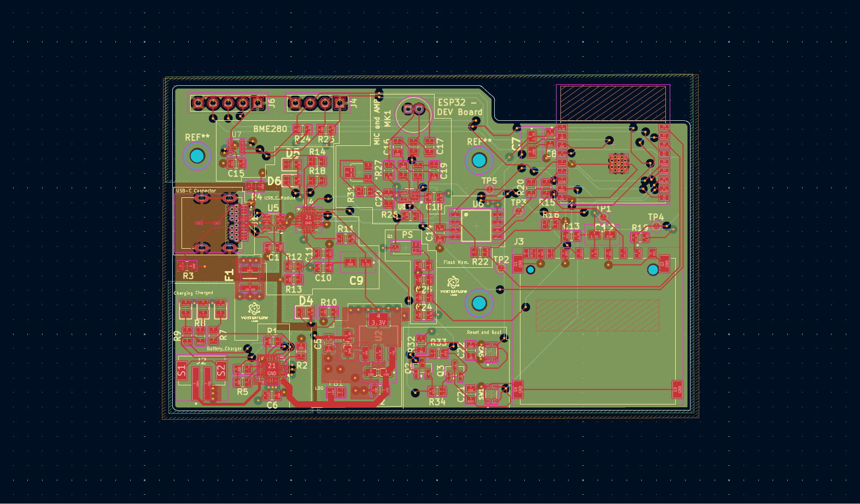This screenshot has width=860, height=504.
Task: Click the BME280 silkscreen text
Action: click(270, 129)
